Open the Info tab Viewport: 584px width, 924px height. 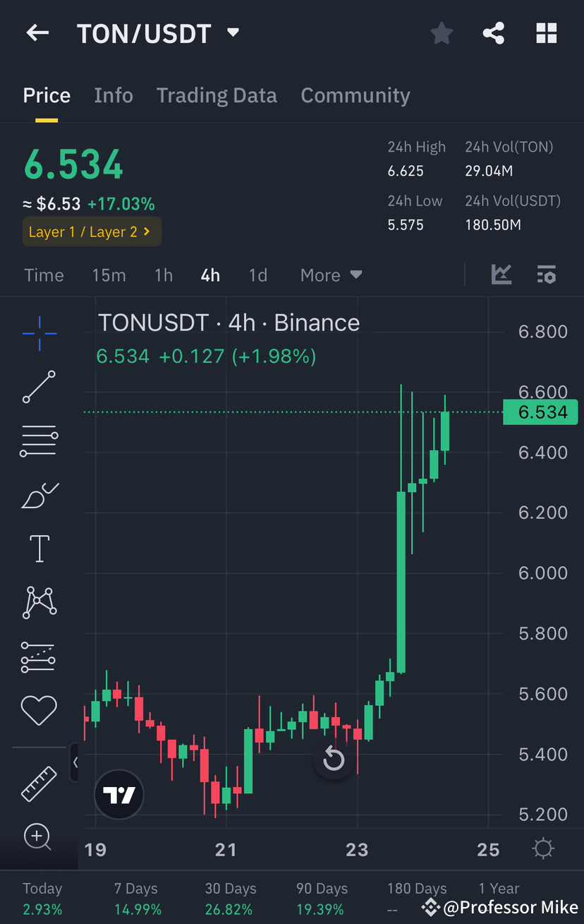pyautogui.click(x=114, y=95)
